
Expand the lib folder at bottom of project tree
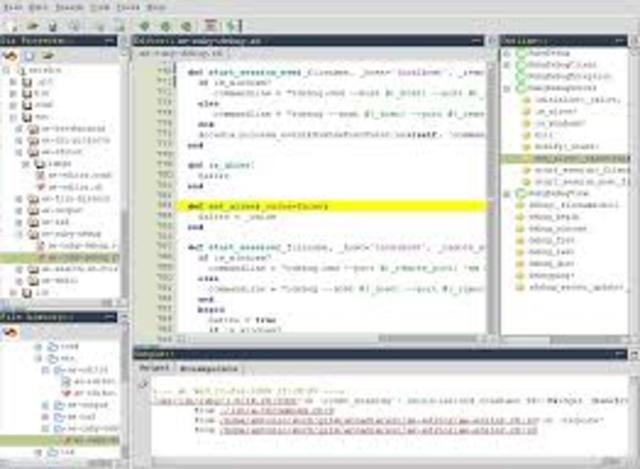point(13,292)
